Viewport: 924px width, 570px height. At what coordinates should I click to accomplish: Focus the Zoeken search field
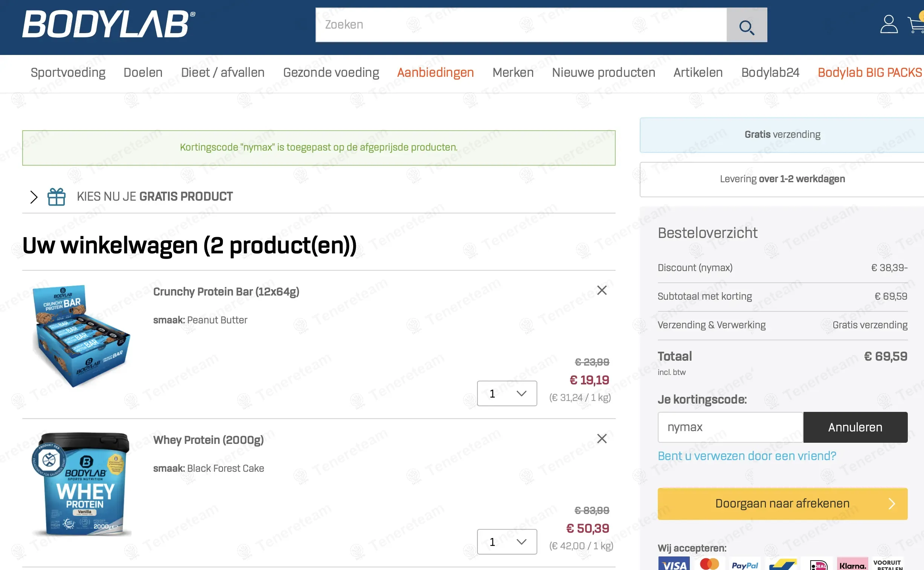point(521,25)
